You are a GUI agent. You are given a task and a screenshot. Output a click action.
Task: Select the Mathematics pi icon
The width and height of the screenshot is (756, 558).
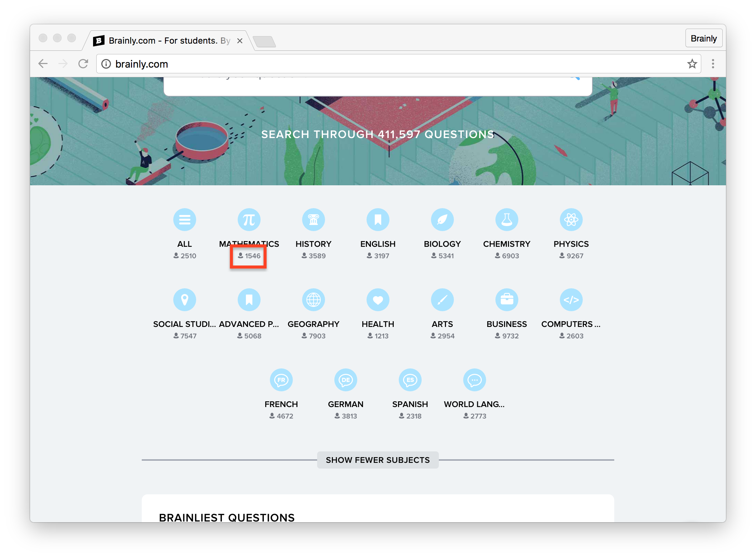coord(249,220)
